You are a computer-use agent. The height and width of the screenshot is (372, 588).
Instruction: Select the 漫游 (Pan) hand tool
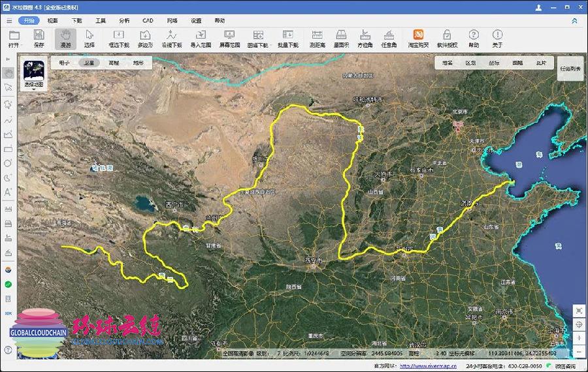(65, 38)
